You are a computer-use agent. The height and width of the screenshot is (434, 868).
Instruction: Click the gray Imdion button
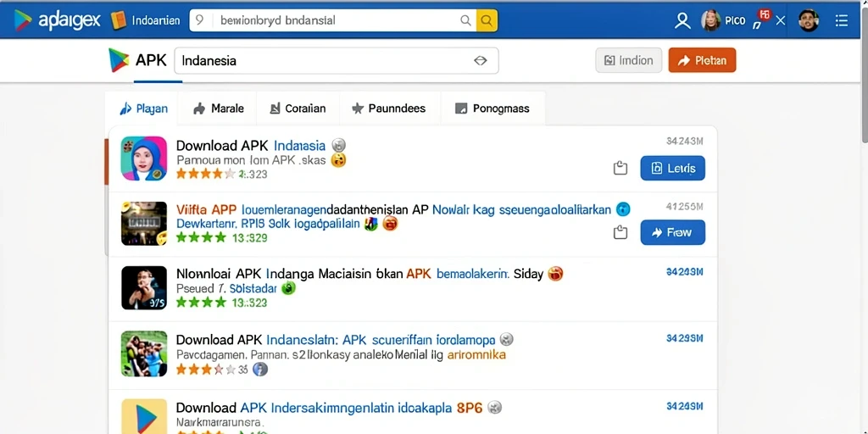click(628, 60)
